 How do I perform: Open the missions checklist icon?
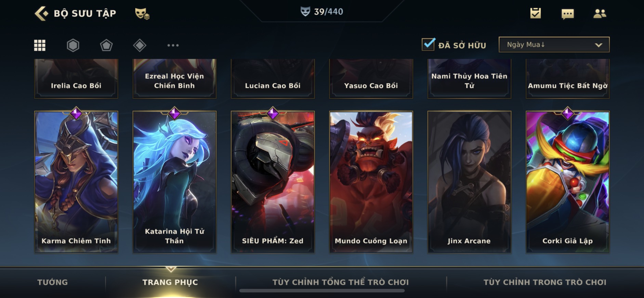pos(535,13)
